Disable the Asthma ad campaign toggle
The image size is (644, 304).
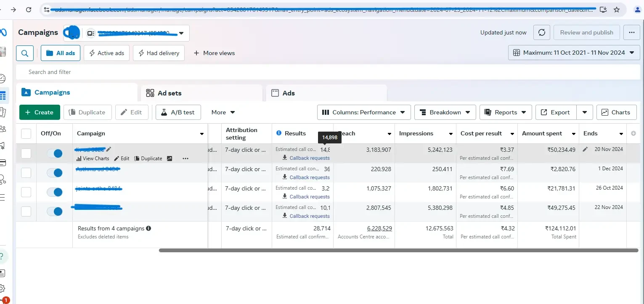click(55, 173)
